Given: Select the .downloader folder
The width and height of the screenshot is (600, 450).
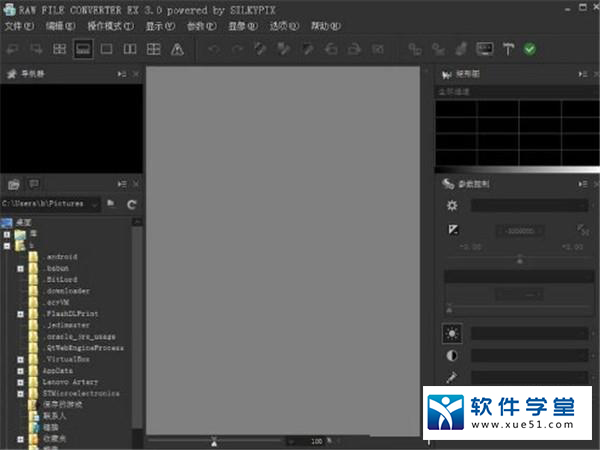Looking at the screenshot, I should tap(68, 291).
